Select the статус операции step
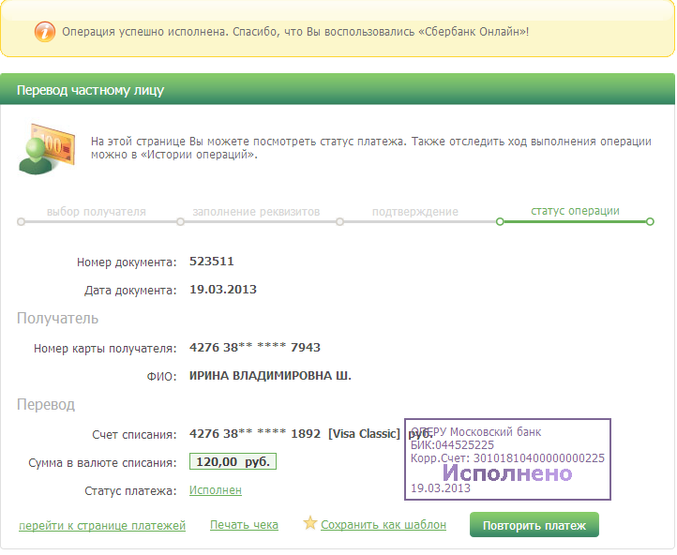 [575, 210]
